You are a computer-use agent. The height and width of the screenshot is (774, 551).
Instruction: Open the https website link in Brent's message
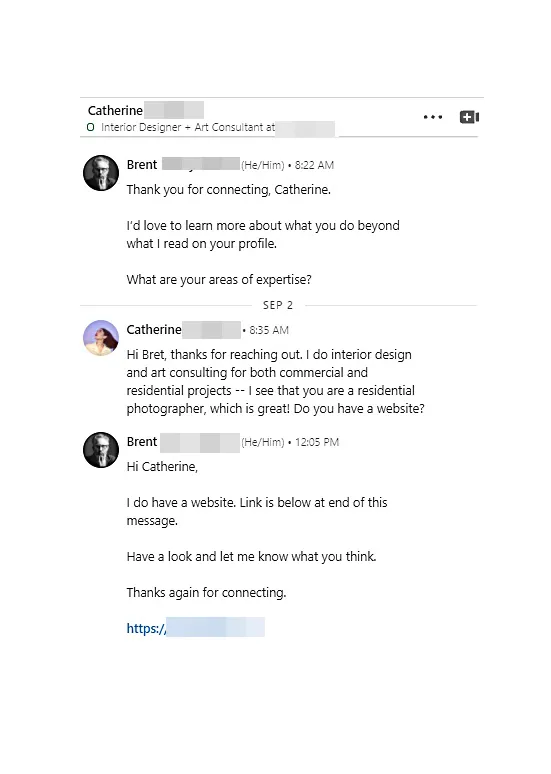(x=196, y=628)
